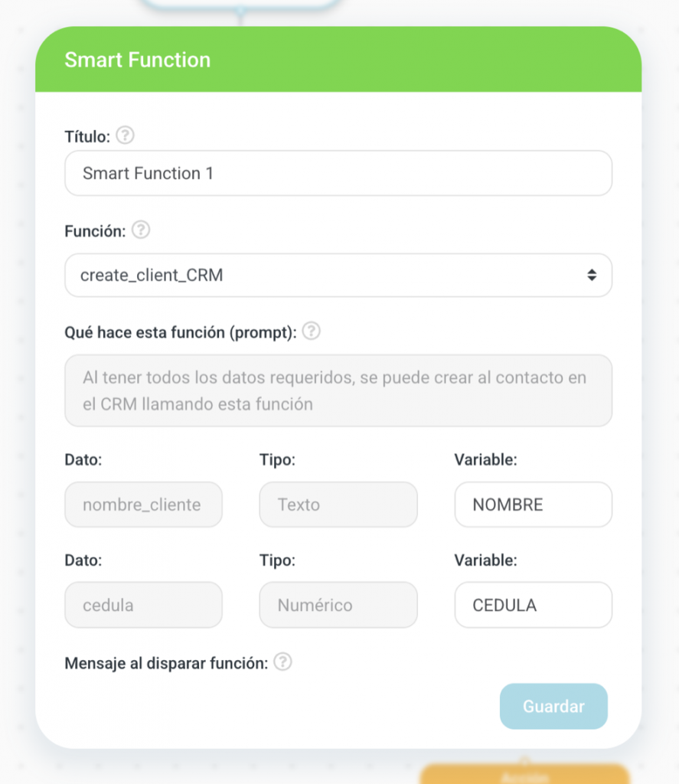679x784 pixels.
Task: Click help icon for the prompt description
Action: [311, 332]
